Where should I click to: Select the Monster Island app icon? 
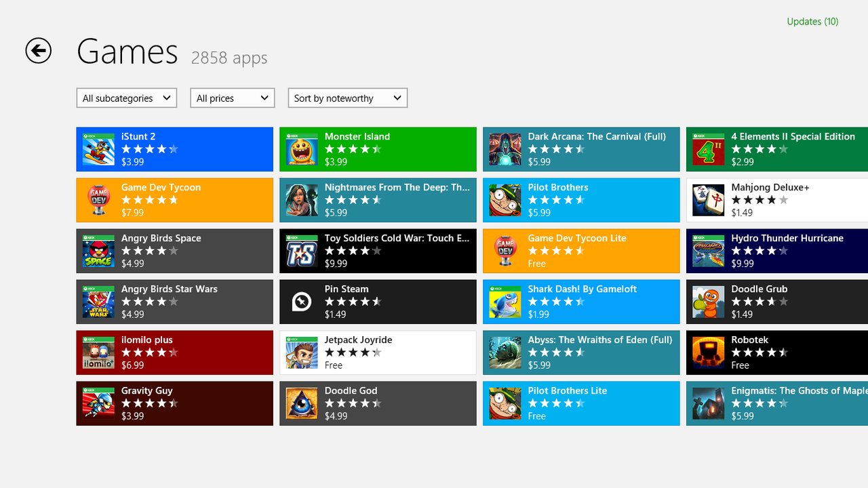click(x=302, y=149)
